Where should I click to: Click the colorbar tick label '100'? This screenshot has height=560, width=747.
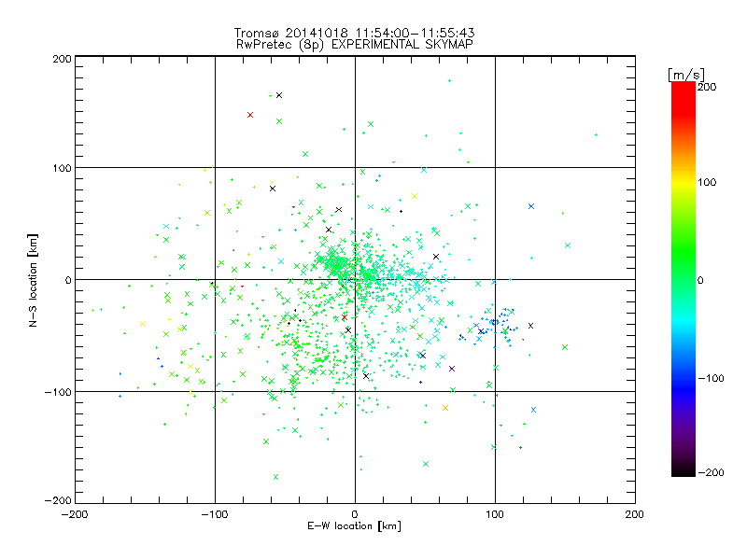click(x=707, y=182)
